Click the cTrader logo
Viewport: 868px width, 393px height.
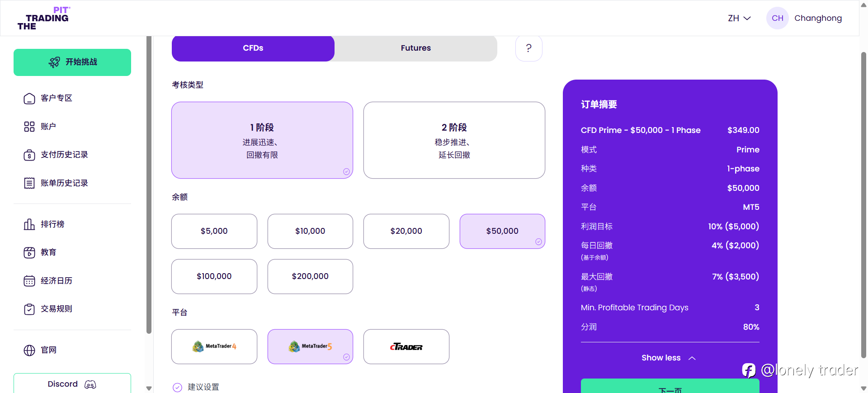point(406,347)
